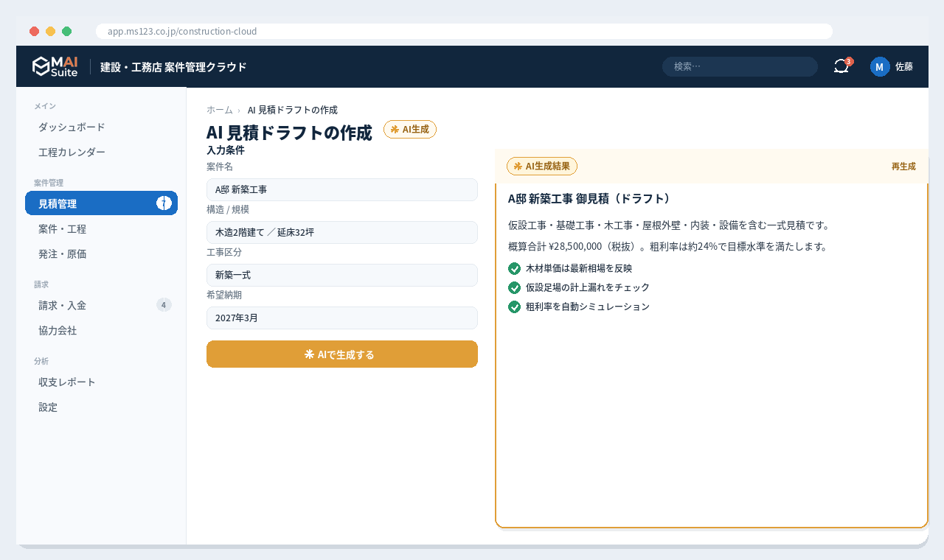The image size is (944, 560).
Task: Click the 入力条件 section heading
Action: click(x=226, y=150)
